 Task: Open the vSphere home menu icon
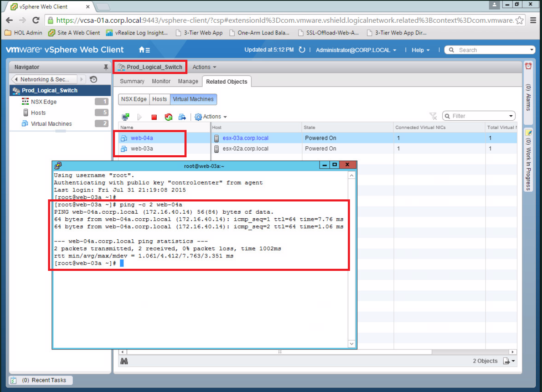144,50
